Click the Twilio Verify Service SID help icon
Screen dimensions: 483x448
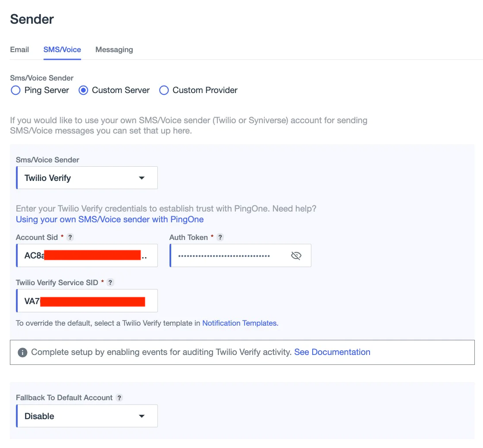tap(110, 282)
